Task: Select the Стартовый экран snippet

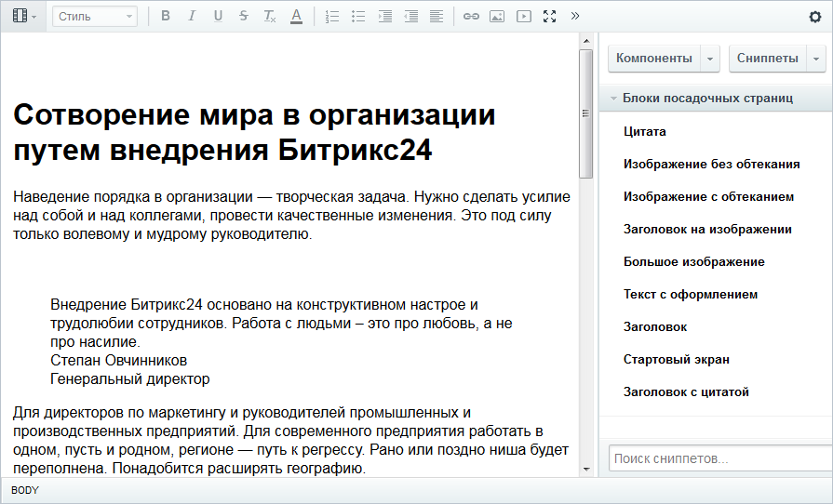Action: point(677,359)
